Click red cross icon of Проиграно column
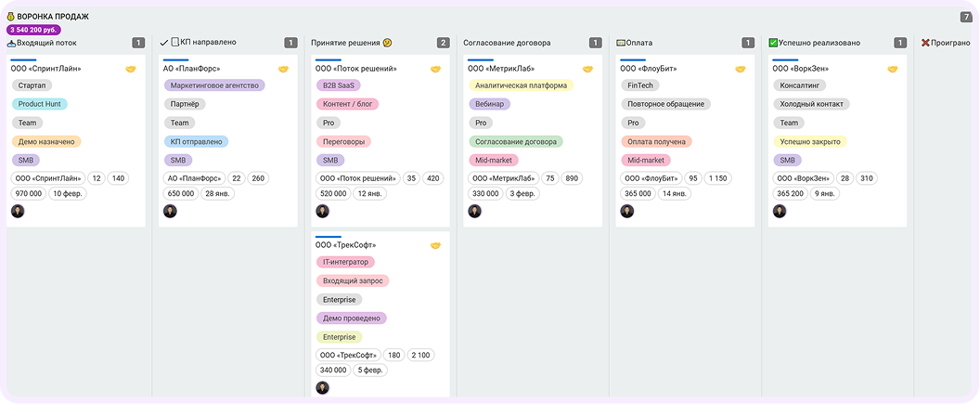The width and height of the screenshot is (980, 404). coord(925,43)
